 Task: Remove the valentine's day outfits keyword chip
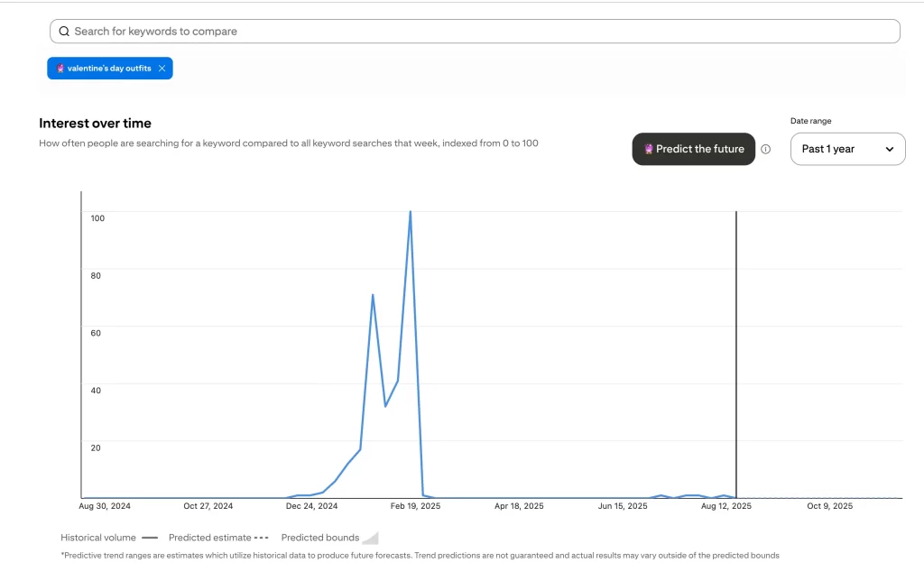pos(162,69)
